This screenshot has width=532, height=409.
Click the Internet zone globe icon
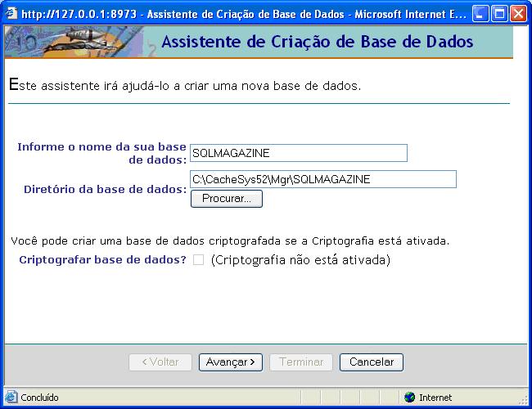409,397
